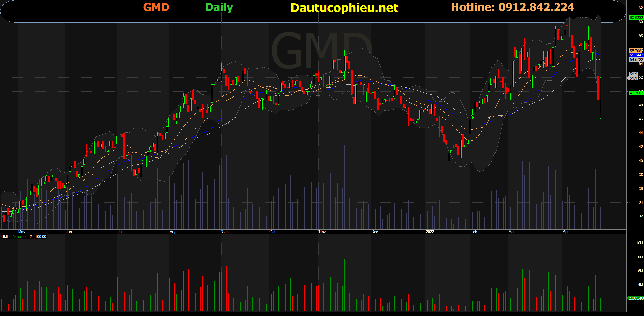Open the Dautucophieu.net header text
The image size is (644, 316).
344,8
